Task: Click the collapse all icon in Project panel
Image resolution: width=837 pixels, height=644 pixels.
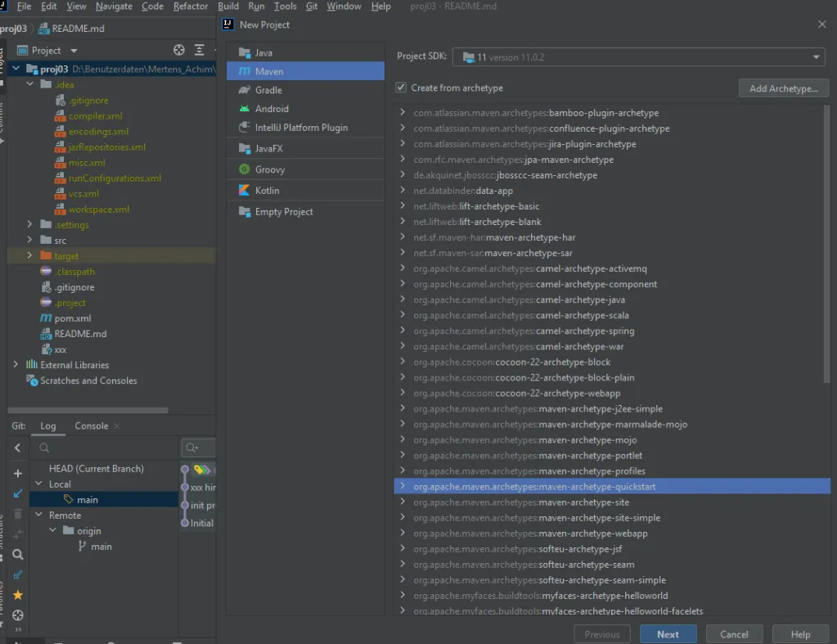Action: [199, 50]
